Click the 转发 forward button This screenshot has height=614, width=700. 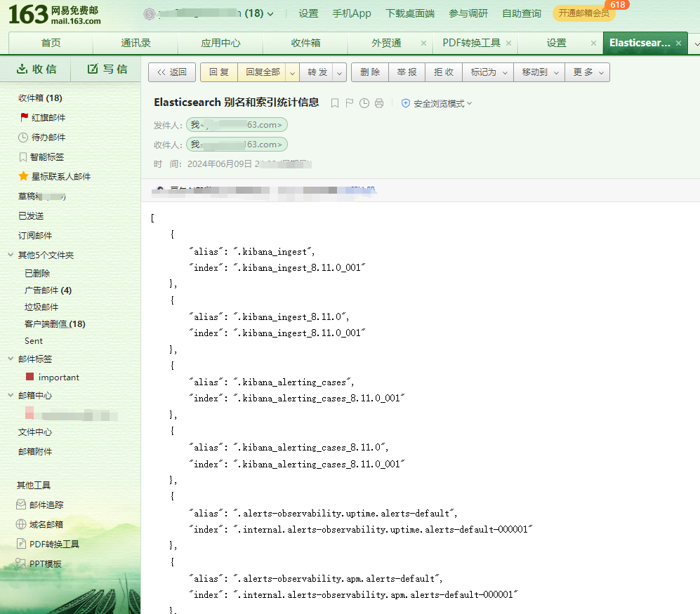(317, 72)
